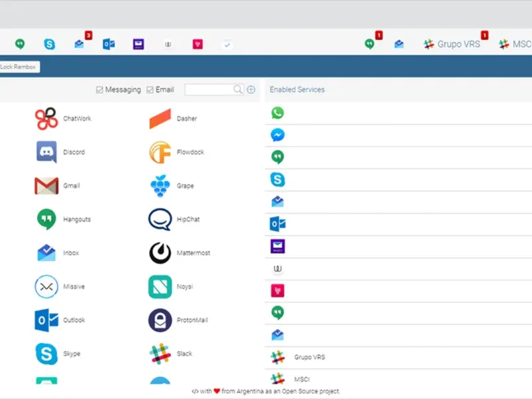The width and height of the screenshot is (532, 399).
Task: Click the search magnifier icon
Action: [238, 89]
